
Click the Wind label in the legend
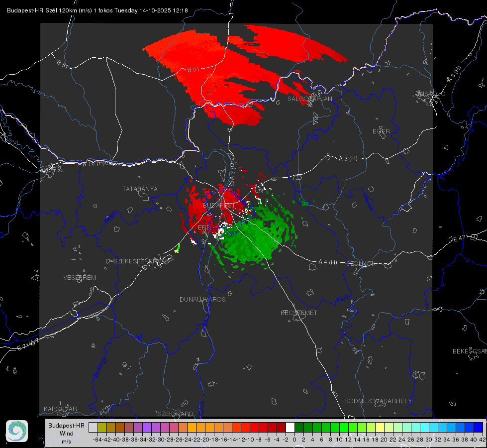[67, 434]
